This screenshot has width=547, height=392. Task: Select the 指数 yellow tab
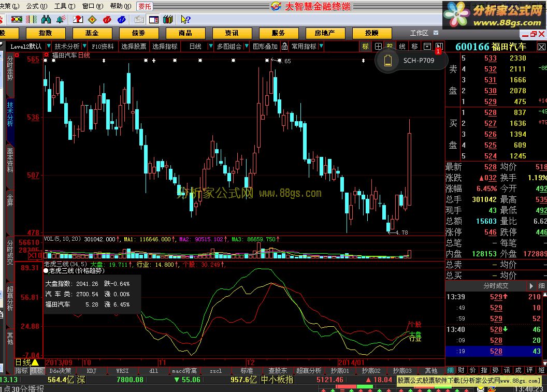[46, 33]
